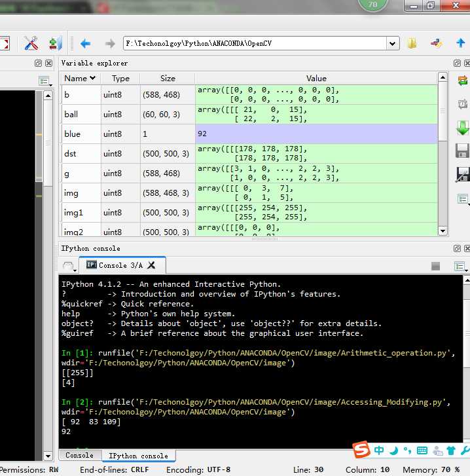IPython console scrollbar up arrow
Image resolution: width=470 pixels, height=476 pixels.
pos(467,280)
